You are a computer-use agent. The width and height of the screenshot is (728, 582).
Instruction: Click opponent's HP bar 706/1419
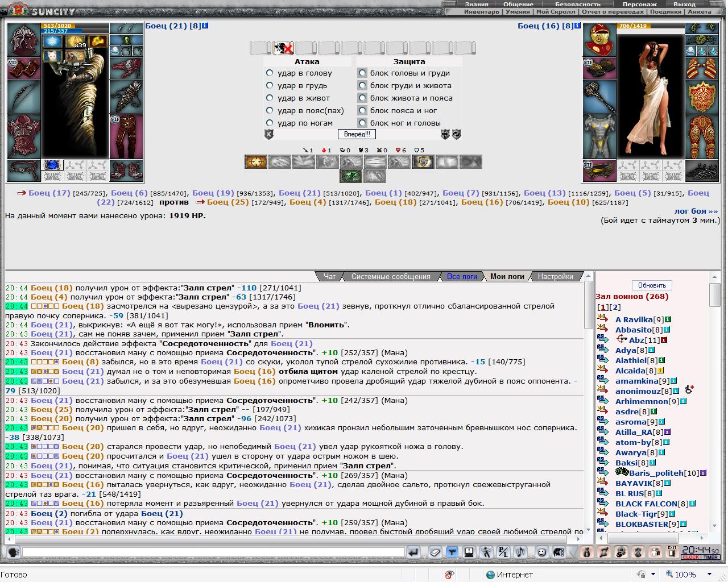click(x=651, y=26)
